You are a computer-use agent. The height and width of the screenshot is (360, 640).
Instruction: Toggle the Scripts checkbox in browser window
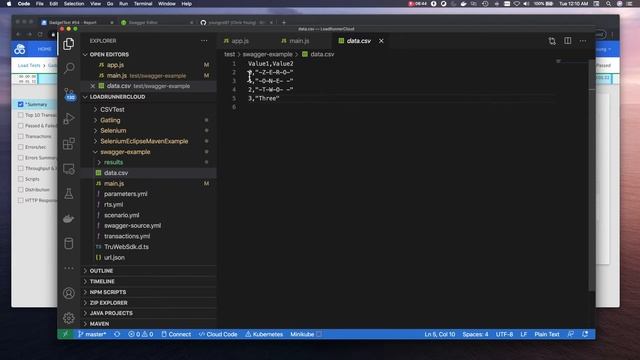[x=20, y=179]
